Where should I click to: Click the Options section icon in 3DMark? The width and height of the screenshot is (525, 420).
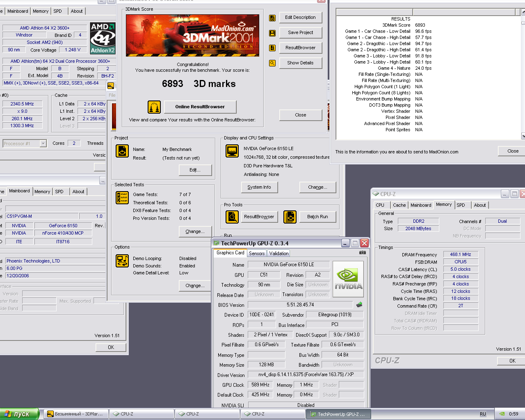(122, 261)
